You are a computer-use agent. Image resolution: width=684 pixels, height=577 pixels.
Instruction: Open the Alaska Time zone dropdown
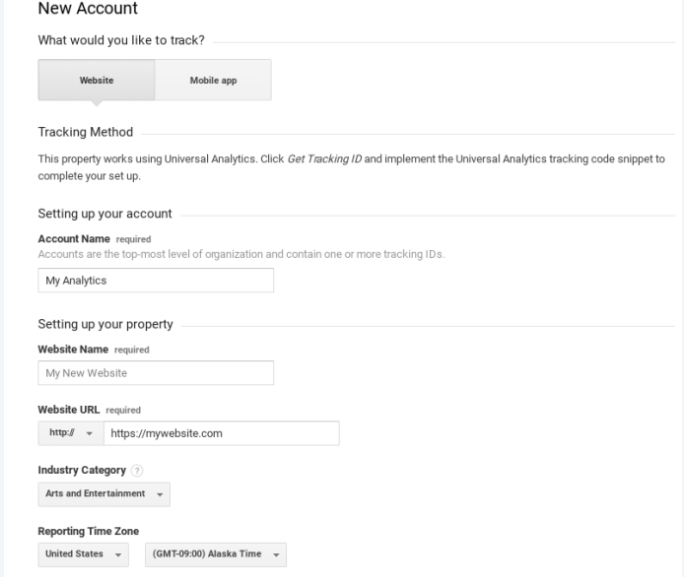216,555
